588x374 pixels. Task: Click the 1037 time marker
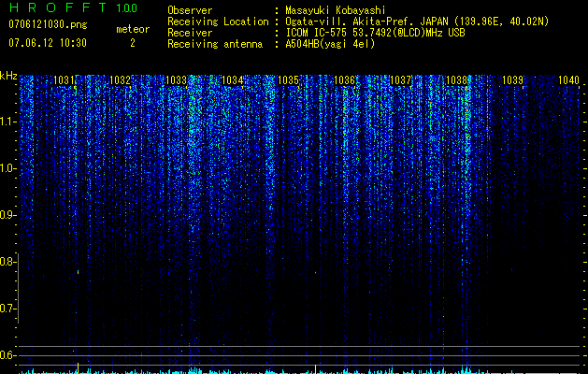(x=400, y=80)
